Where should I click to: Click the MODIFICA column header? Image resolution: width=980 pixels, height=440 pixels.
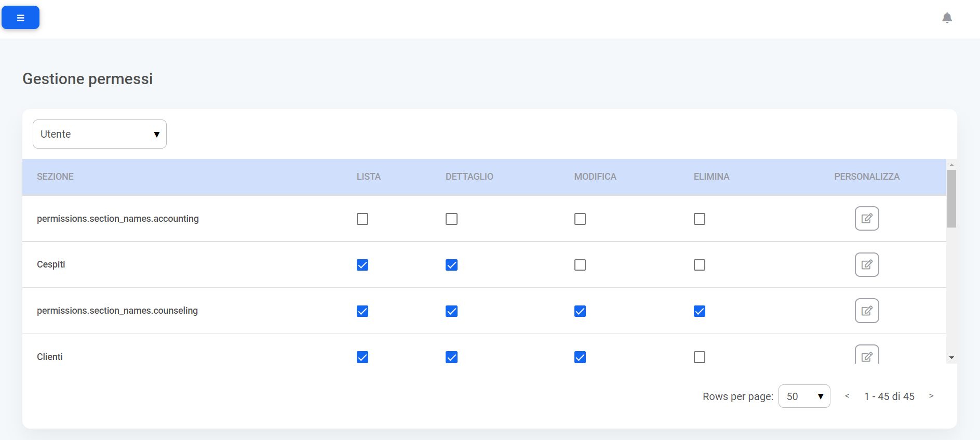pyautogui.click(x=595, y=177)
